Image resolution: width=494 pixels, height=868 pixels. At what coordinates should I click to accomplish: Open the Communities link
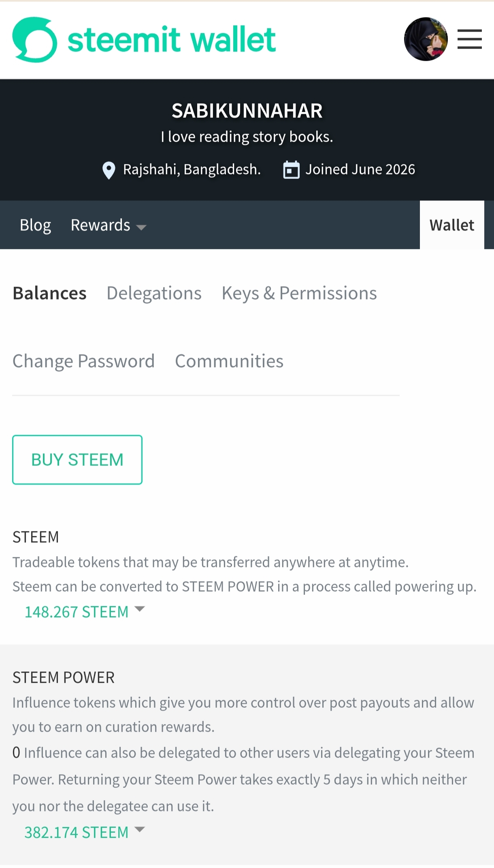point(229,361)
